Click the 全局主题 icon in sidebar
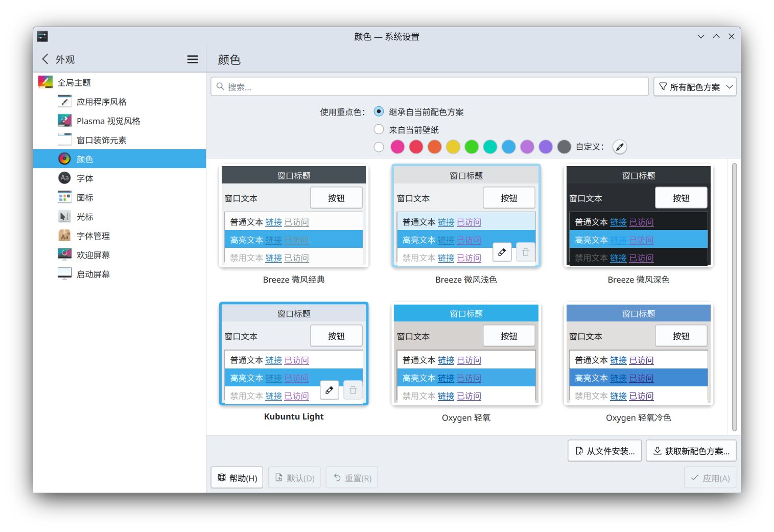The image size is (774, 532). click(45, 82)
